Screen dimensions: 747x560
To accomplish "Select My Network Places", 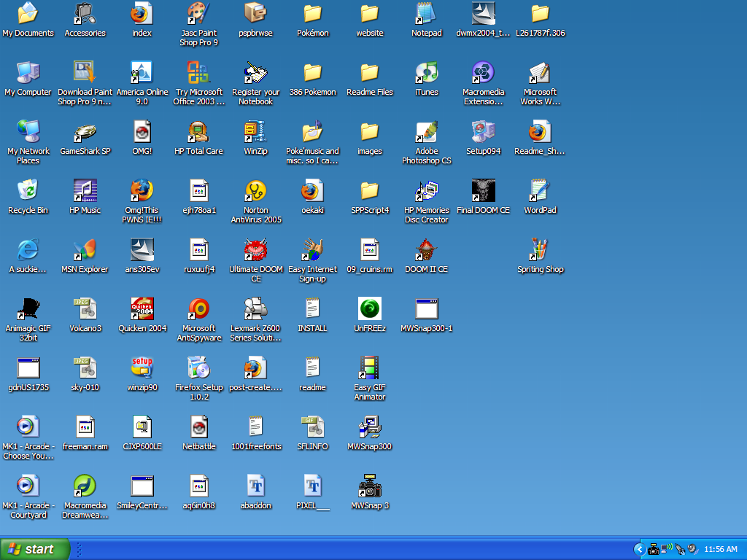I will 28,131.
